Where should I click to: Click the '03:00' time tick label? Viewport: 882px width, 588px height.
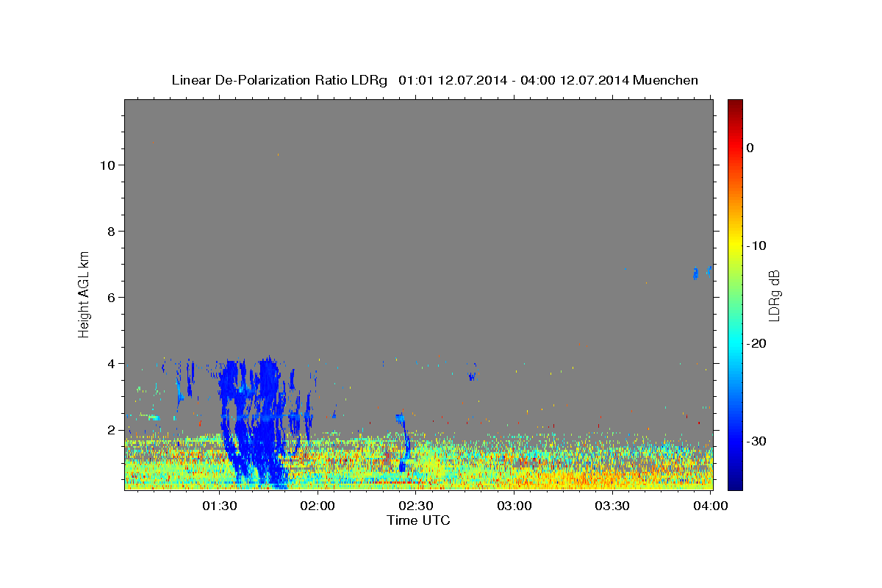point(514,506)
